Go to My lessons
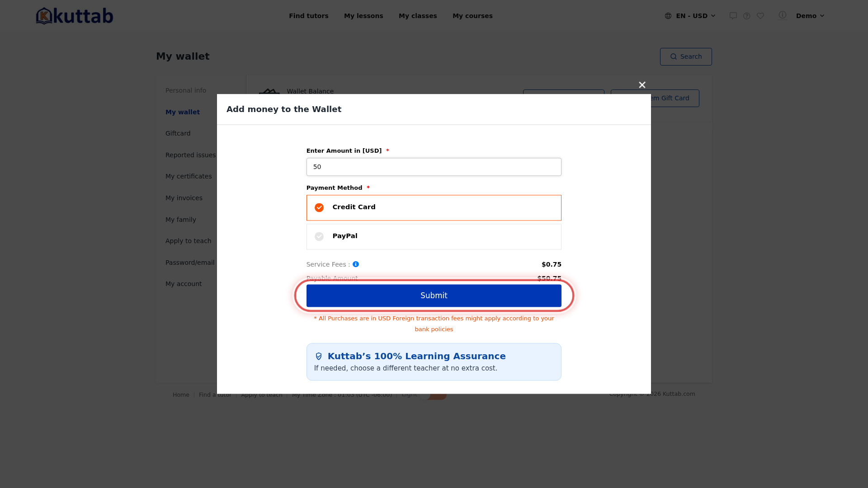This screenshot has height=488, width=868. click(363, 16)
